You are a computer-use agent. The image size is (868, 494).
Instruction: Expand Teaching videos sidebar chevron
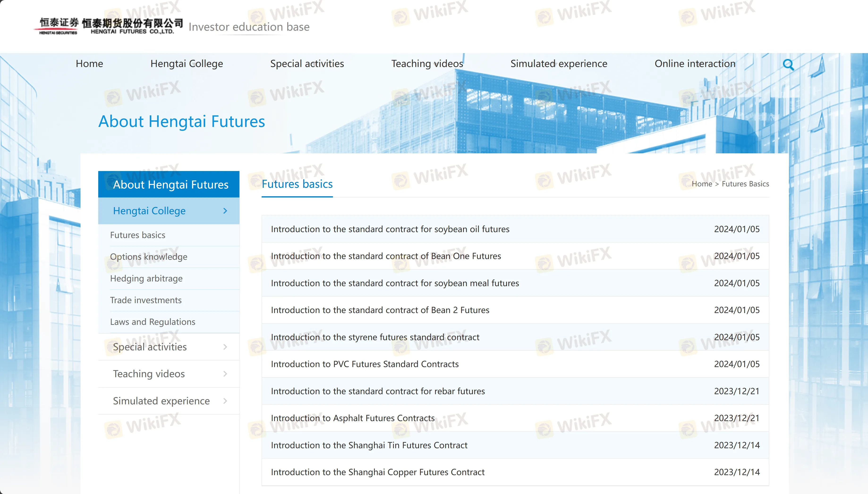[225, 373]
